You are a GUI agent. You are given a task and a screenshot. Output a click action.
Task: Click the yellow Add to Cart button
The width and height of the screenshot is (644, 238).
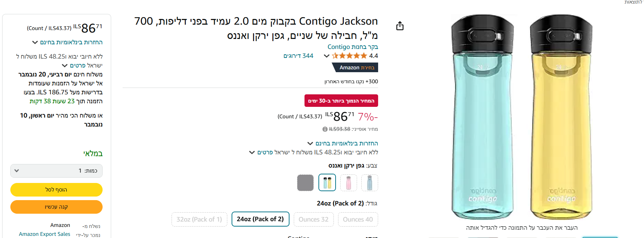coord(56,190)
